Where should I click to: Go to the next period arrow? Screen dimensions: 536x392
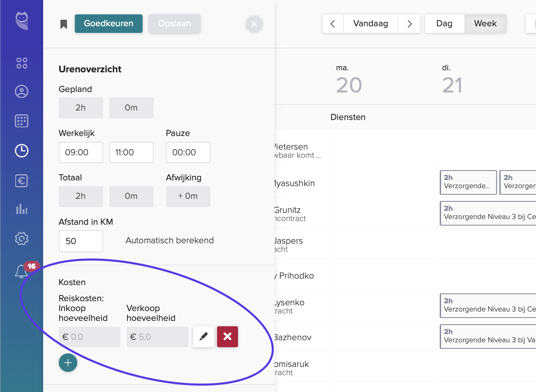coord(409,24)
